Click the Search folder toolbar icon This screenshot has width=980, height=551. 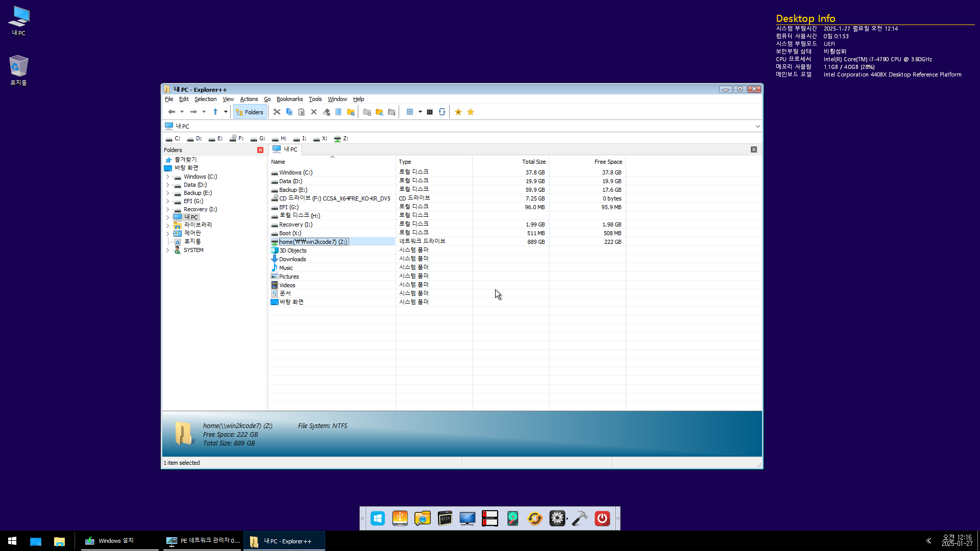[351, 112]
